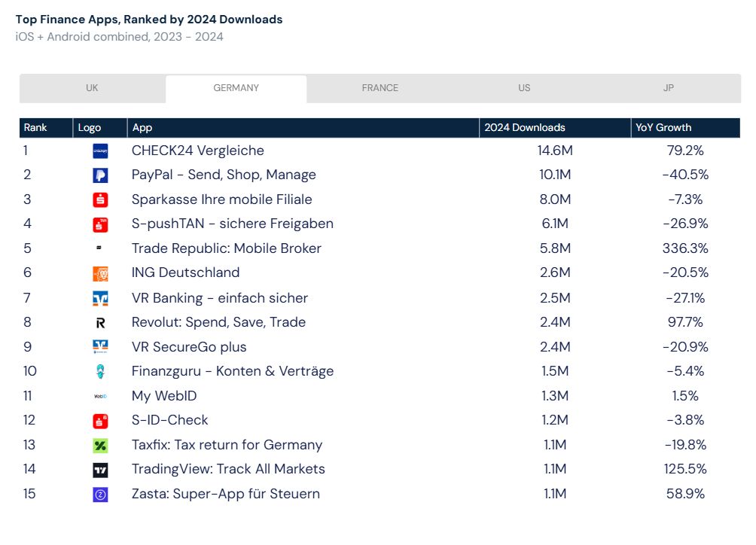Click the S-pushTAN app logo
756x545 pixels.
coord(100,224)
